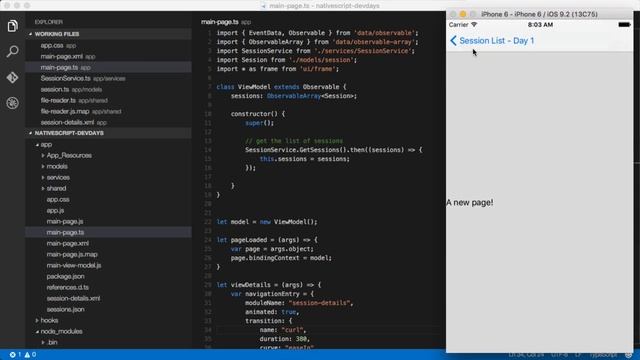Open app.js in the file tree

(109, 211)
